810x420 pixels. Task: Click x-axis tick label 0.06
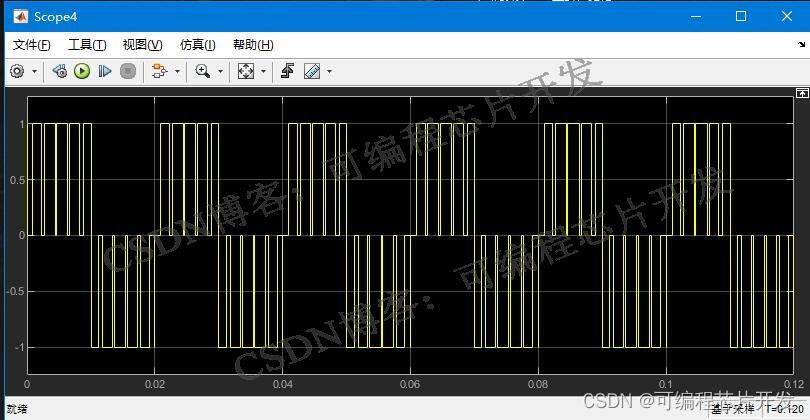[410, 384]
